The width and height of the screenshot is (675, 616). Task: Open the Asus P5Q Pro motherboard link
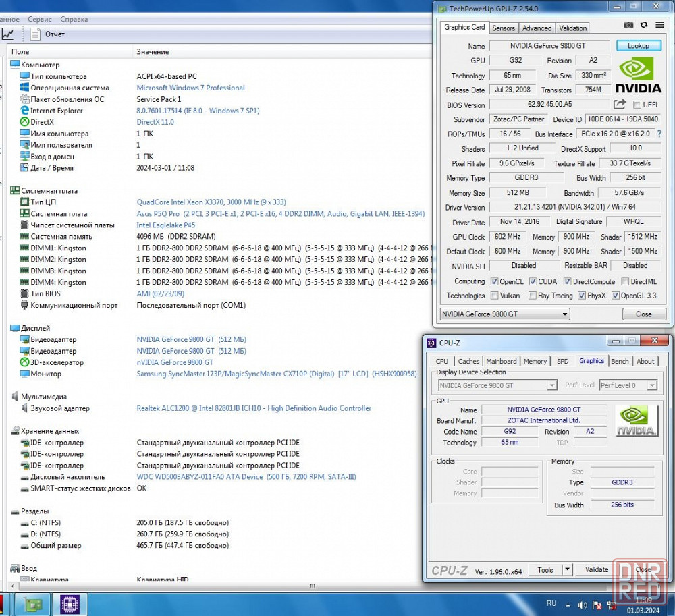click(281, 213)
